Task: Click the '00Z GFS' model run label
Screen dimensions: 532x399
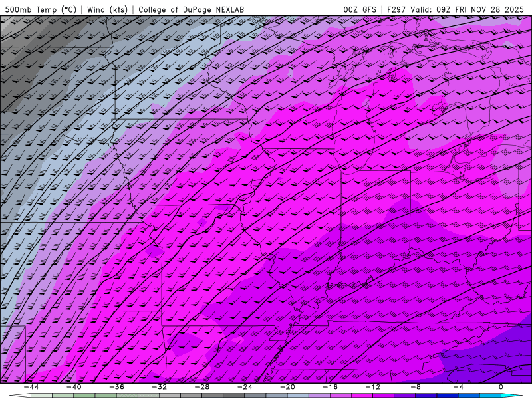Action: [x=360, y=9]
